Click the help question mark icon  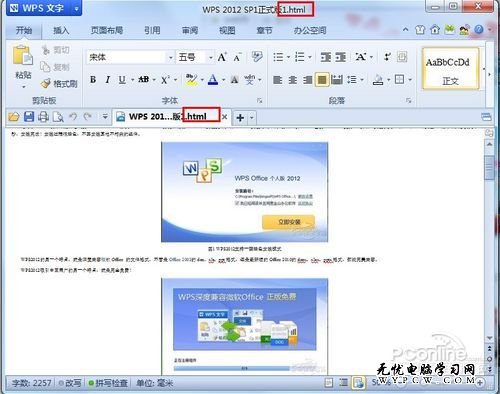479,30
